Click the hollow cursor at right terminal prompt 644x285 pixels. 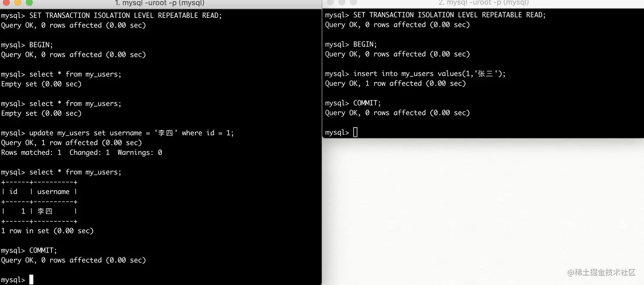tap(355, 132)
